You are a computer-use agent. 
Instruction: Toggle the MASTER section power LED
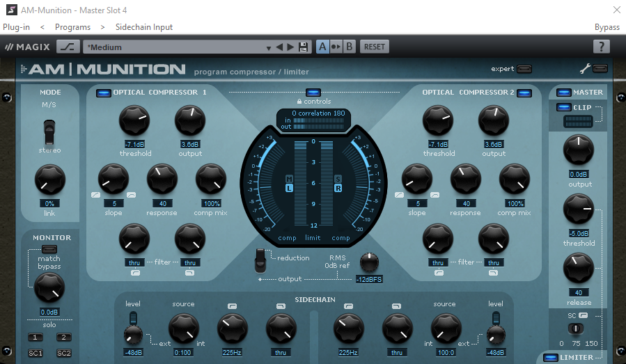[x=564, y=93]
